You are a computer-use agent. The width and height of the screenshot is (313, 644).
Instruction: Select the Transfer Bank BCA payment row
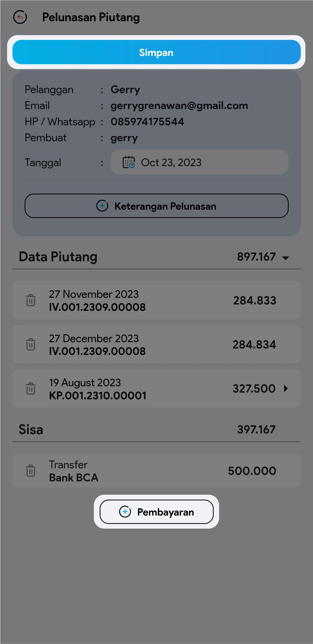coord(156,471)
